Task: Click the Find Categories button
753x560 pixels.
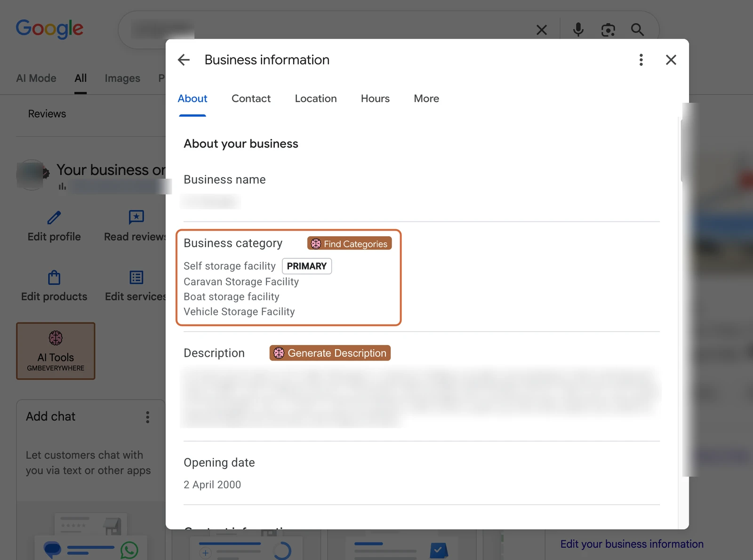Action: [349, 244]
